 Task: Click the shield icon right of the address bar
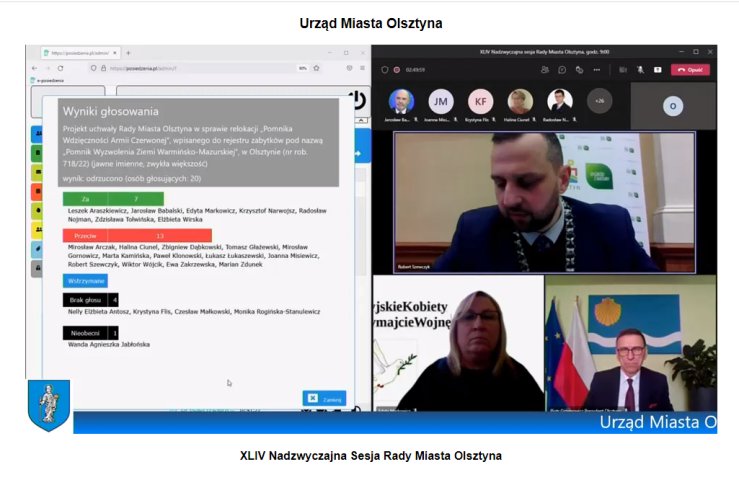pos(349,68)
